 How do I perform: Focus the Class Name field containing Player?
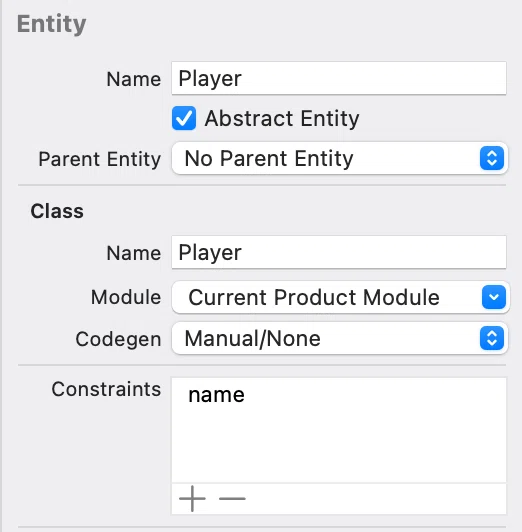click(x=339, y=252)
